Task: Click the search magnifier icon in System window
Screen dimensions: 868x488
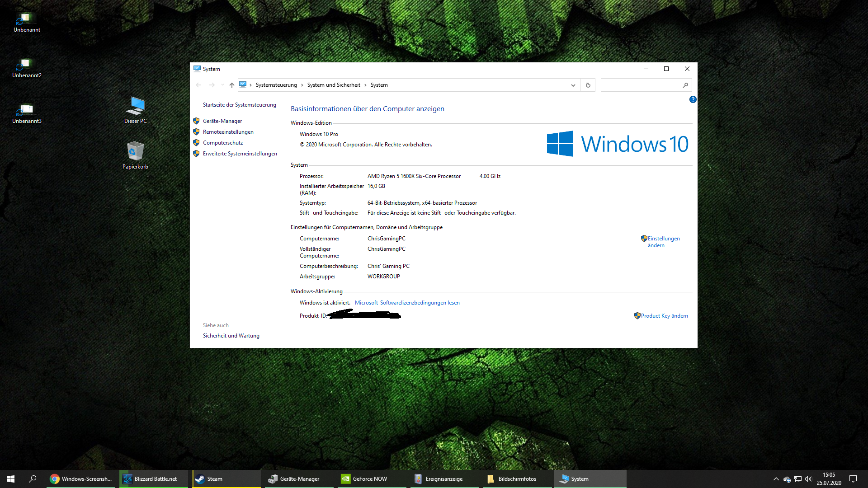Action: point(685,85)
